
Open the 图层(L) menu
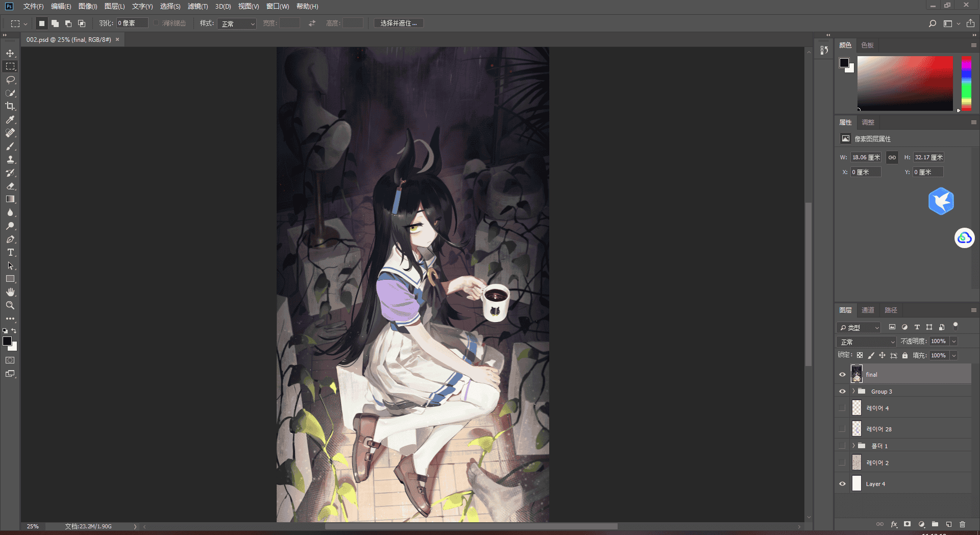tap(114, 6)
